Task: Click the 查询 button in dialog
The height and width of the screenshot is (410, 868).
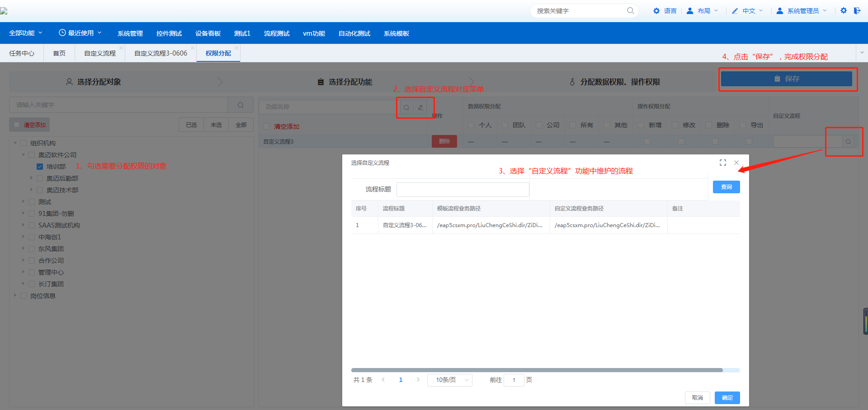Action: tap(726, 187)
